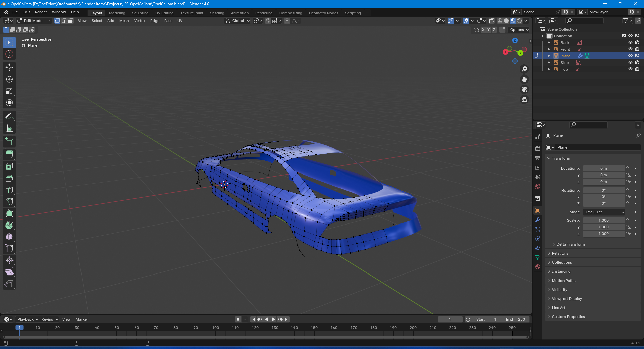This screenshot has height=349, width=644.
Task: Lock the Location X field
Action: 629,168
